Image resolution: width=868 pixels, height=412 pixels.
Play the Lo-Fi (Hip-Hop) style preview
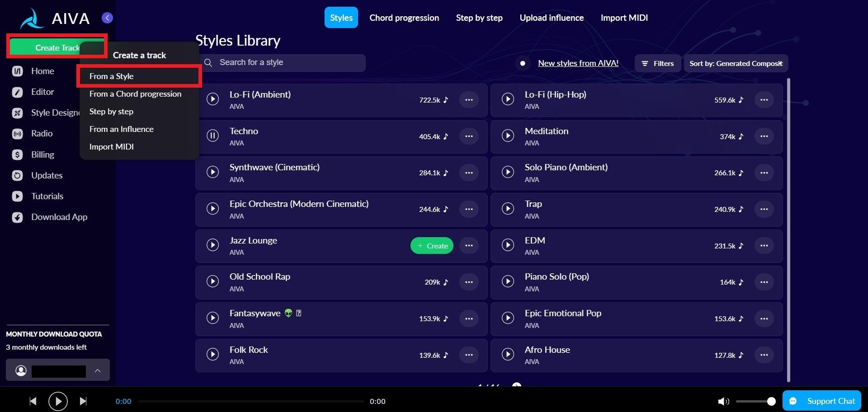click(x=508, y=99)
